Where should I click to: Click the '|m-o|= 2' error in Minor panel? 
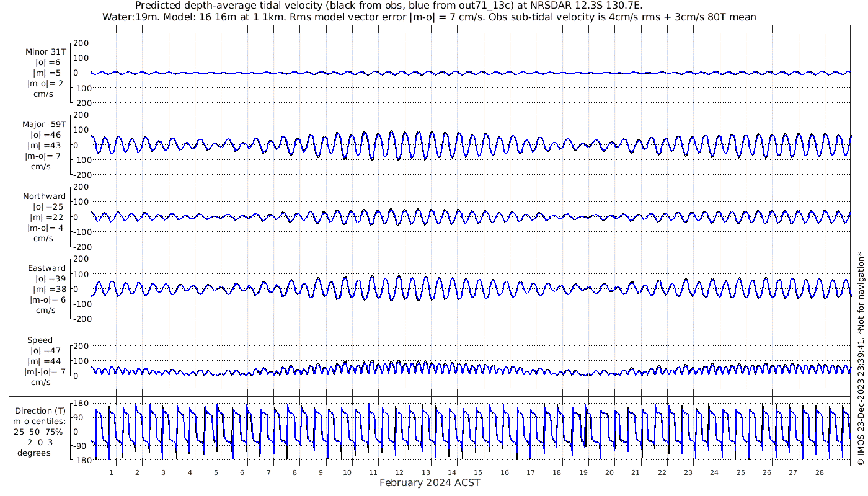[44, 83]
